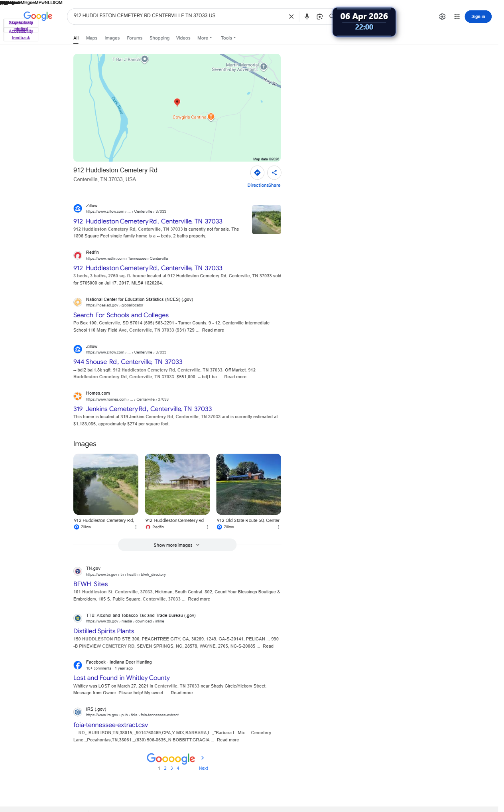Screen dimensions: 504x812
Task: Click the NCES favicon in search results
Action: pos(78,302)
